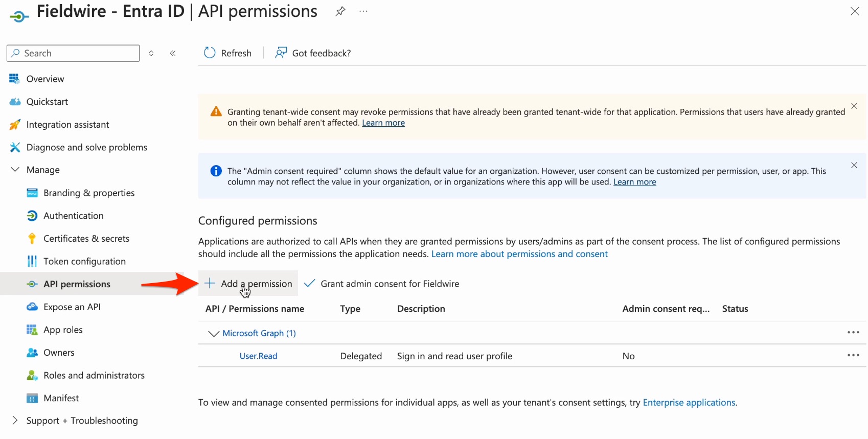Image resolution: width=868 pixels, height=439 pixels.
Task: Open Certificates & secrets
Action: (x=86, y=239)
